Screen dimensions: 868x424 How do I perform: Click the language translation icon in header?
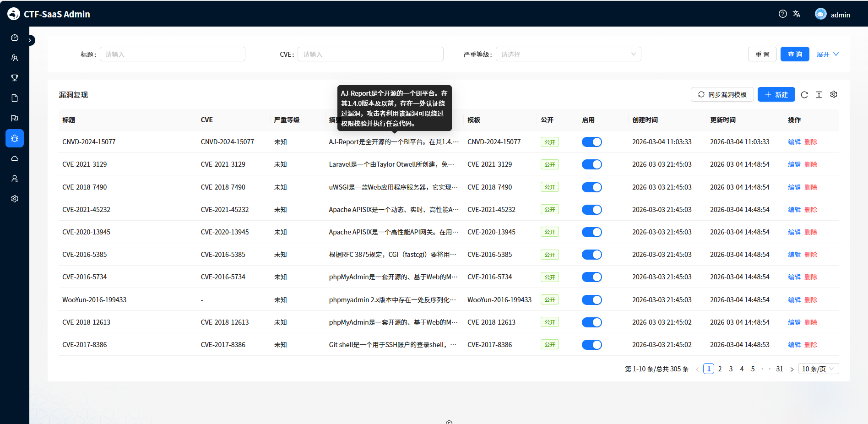point(797,14)
